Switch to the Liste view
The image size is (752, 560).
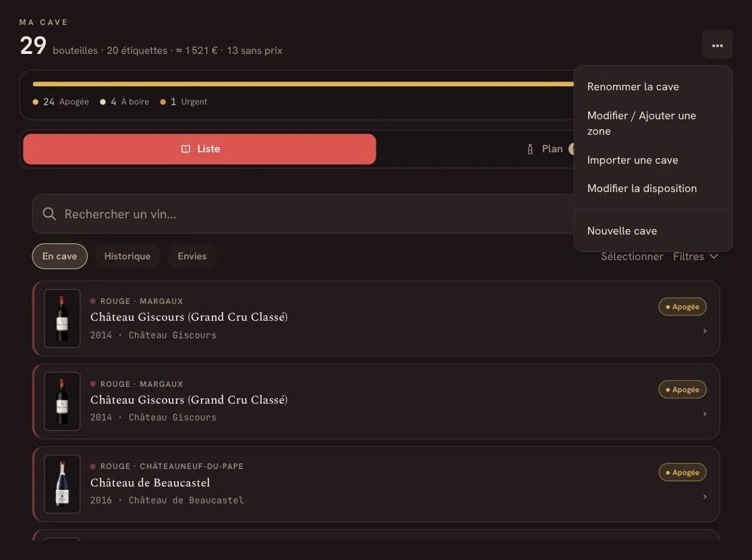[200, 149]
